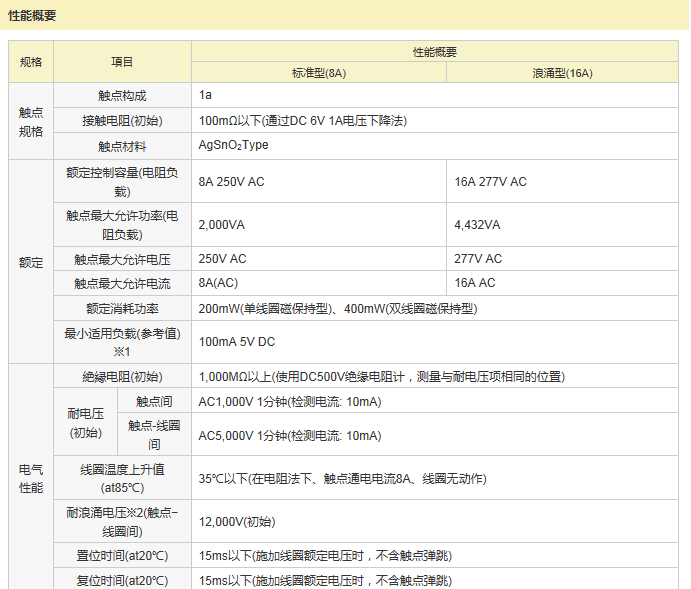Click the 规格 table header cell
Image resolution: width=691 pixels, height=589 pixels.
31,62
